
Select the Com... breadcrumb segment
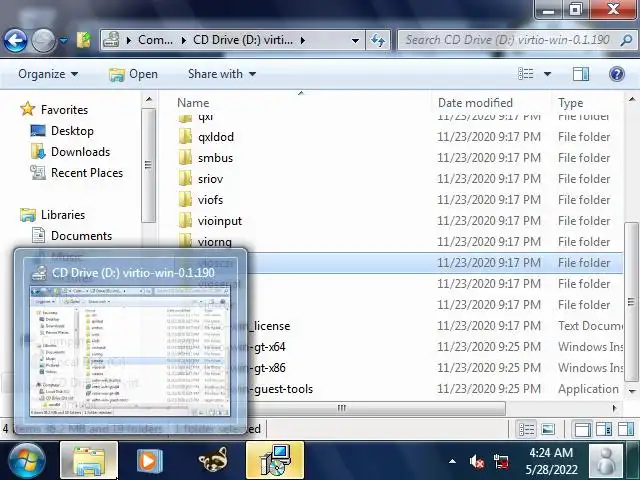(x=155, y=40)
